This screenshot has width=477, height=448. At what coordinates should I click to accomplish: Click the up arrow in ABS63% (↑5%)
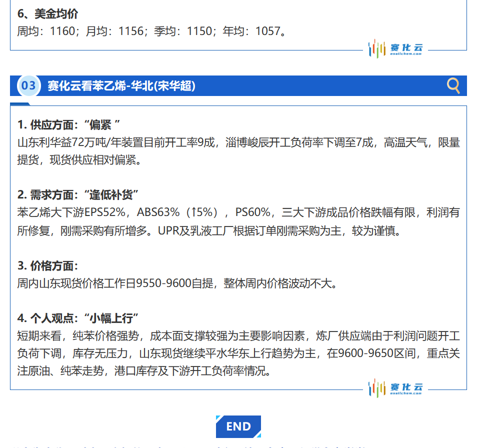[193, 212]
